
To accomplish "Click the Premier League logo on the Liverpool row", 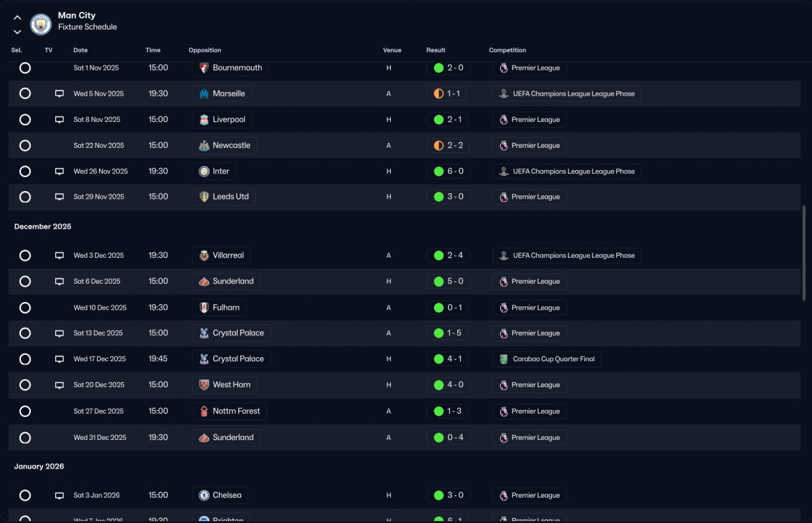I will click(504, 119).
